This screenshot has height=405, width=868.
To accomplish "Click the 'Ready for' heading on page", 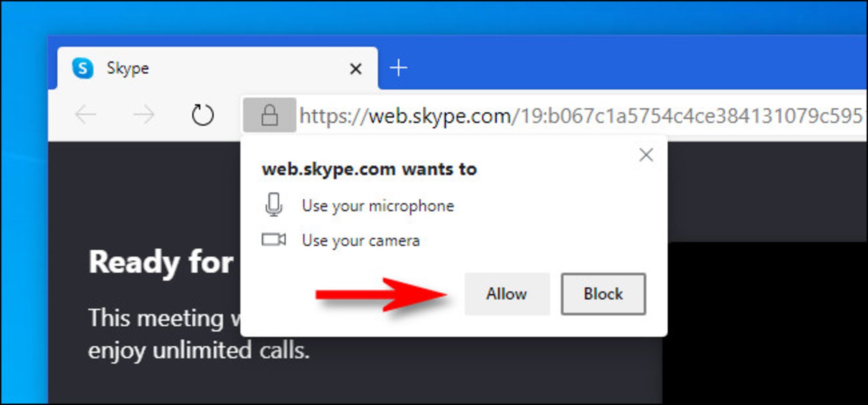I will (160, 262).
